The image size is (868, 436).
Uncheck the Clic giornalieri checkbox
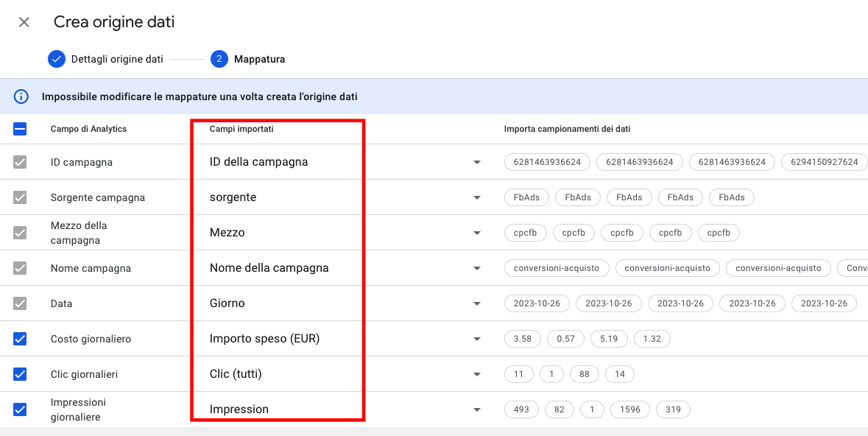coord(20,374)
